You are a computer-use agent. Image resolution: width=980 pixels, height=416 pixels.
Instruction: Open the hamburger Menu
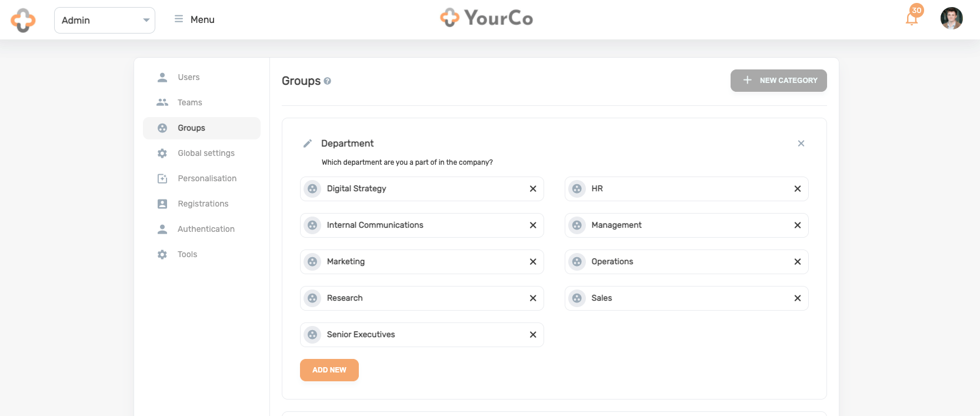(x=194, y=19)
